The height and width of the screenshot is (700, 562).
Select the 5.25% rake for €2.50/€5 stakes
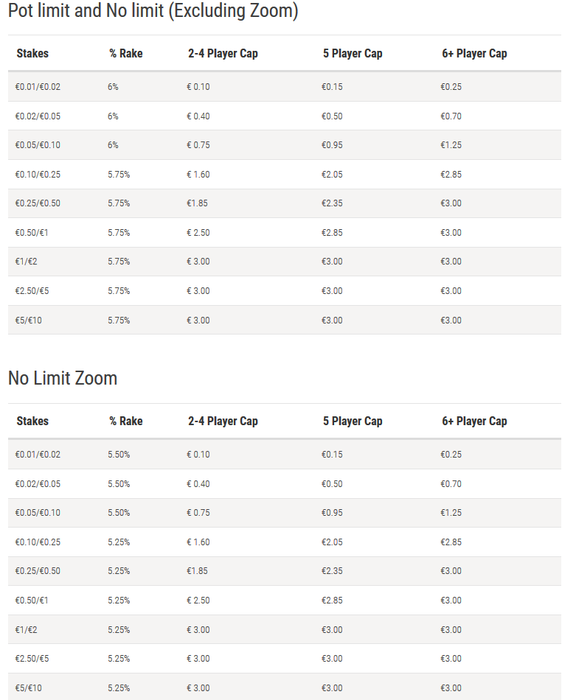119,659
